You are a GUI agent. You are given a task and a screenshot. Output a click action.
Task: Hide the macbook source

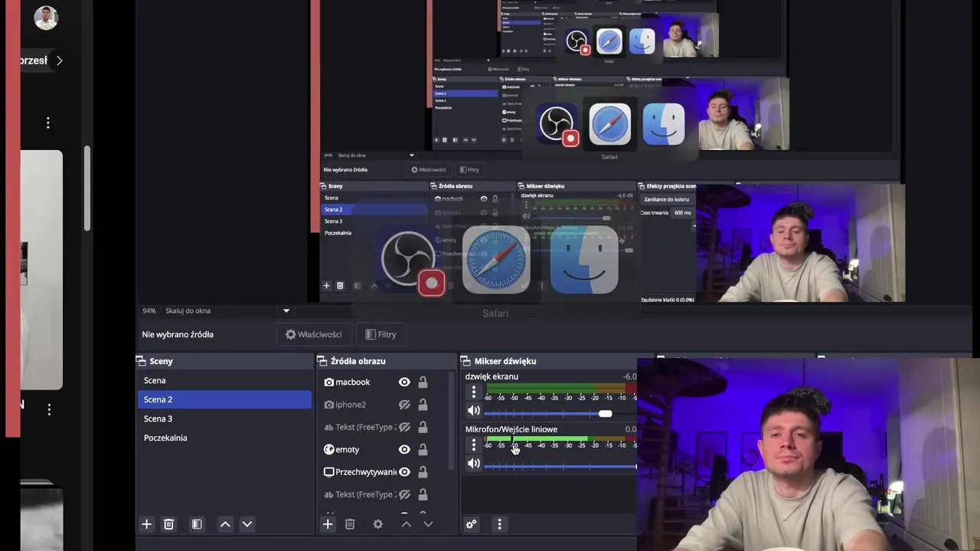point(404,382)
